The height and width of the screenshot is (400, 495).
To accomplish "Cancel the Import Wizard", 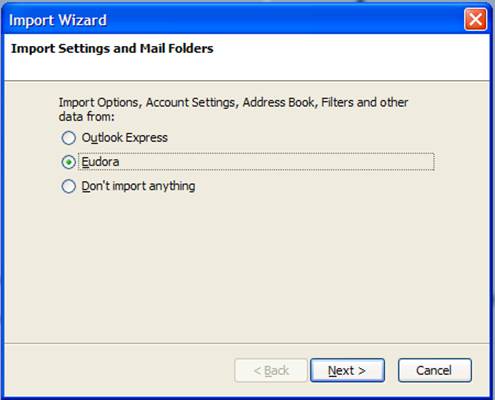I will click(435, 370).
